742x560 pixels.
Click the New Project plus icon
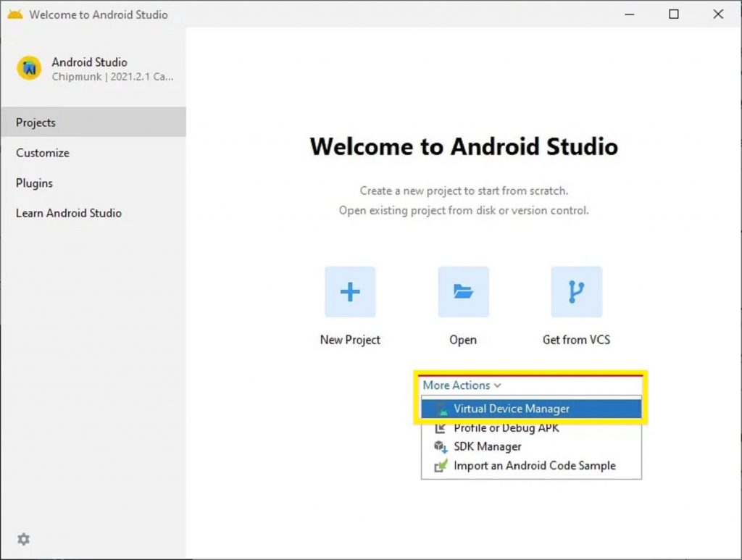click(350, 291)
